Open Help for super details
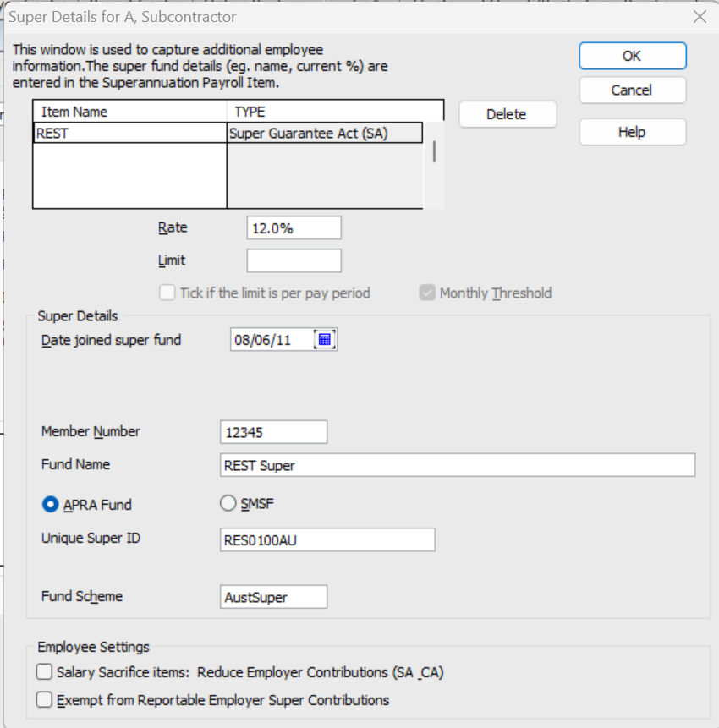 coord(632,132)
